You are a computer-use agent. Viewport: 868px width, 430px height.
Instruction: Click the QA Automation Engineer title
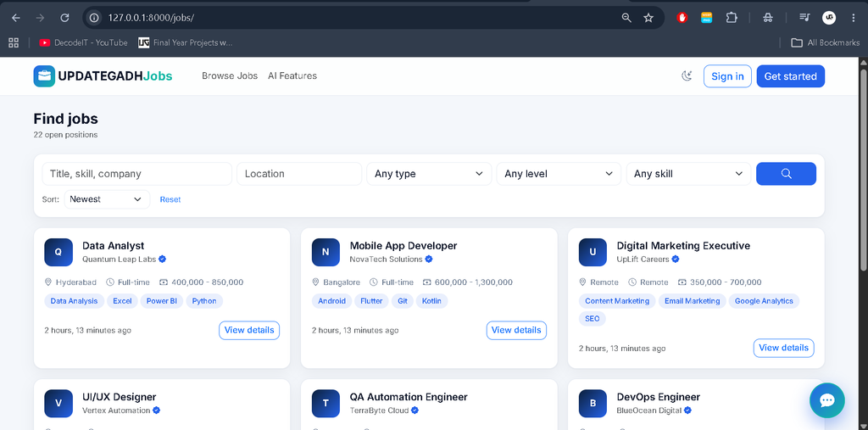(409, 397)
